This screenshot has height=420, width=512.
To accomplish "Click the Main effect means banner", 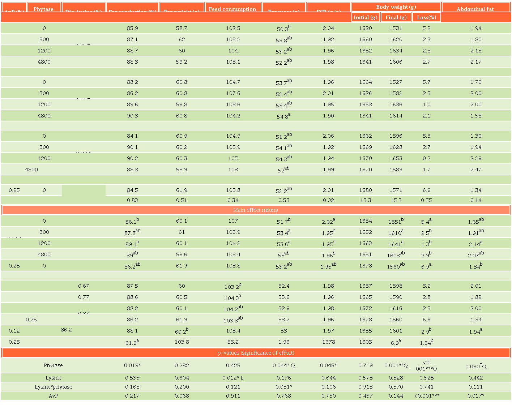I will [256, 210].
